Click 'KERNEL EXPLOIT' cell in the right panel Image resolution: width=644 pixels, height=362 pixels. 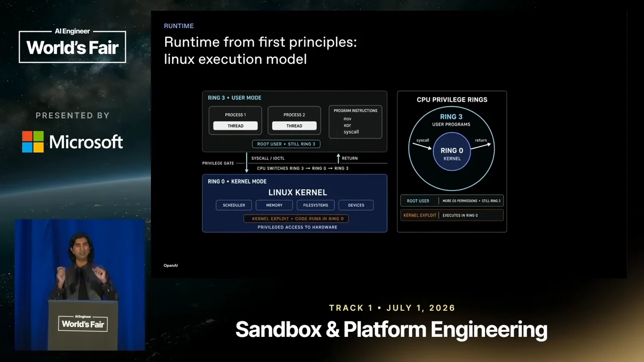click(x=420, y=215)
